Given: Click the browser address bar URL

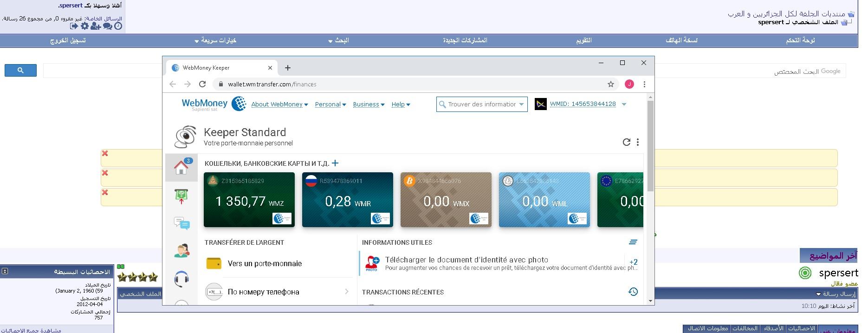Looking at the screenshot, I should pyautogui.click(x=272, y=84).
